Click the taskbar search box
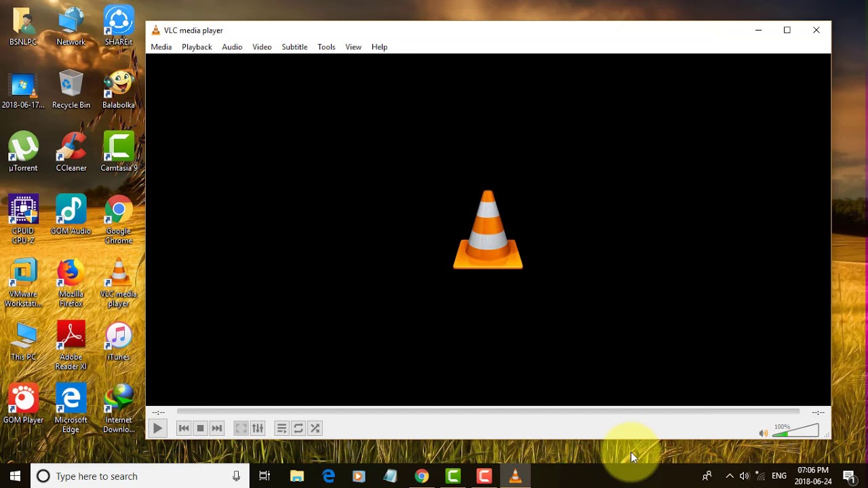Screen dimensions: 868x488 click(140, 476)
